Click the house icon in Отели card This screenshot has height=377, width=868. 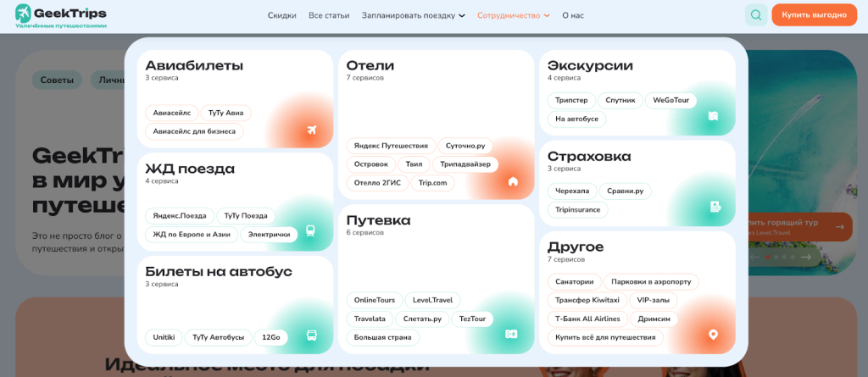[x=512, y=181]
